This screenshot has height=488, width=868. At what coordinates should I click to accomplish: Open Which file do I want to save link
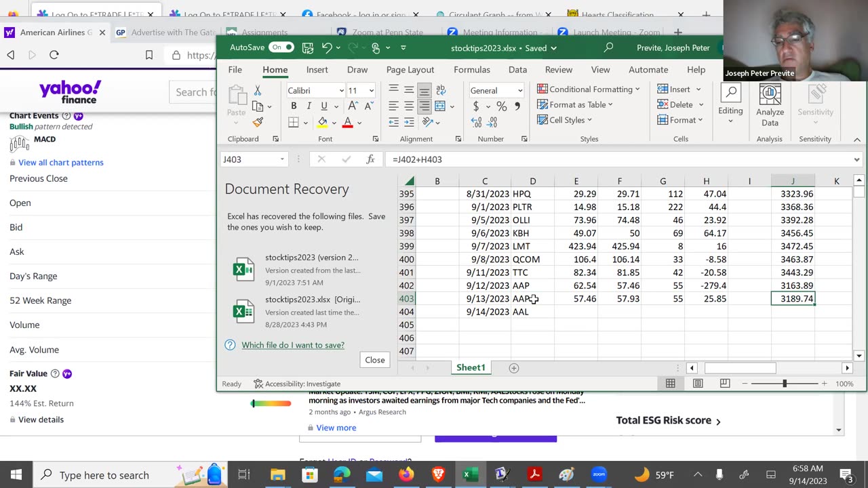point(293,345)
